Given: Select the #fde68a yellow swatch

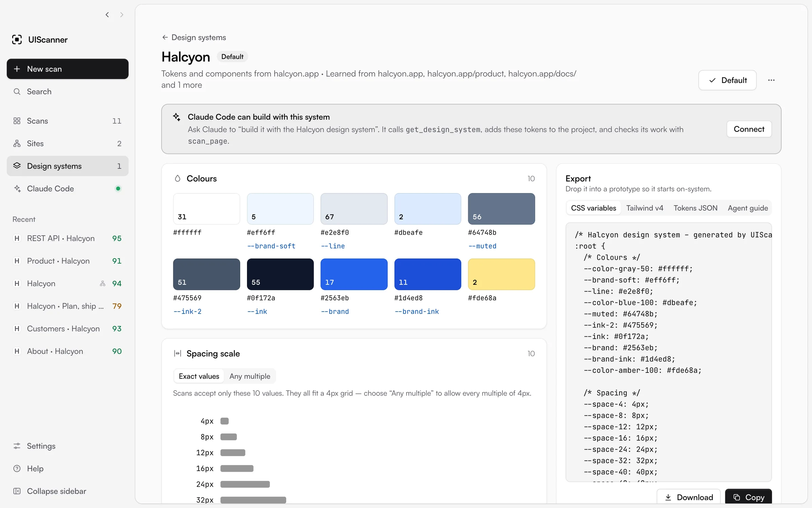Looking at the screenshot, I should [x=501, y=274].
